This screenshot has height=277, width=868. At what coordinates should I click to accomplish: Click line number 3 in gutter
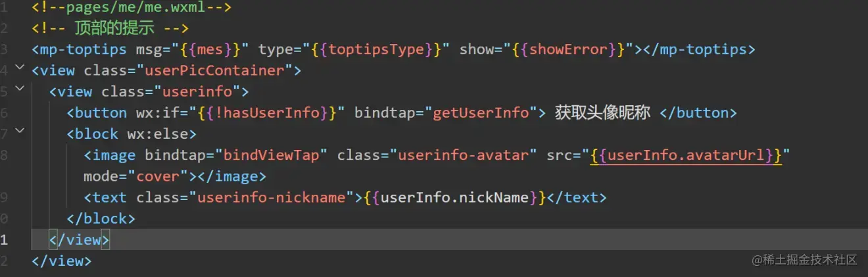coord(5,49)
